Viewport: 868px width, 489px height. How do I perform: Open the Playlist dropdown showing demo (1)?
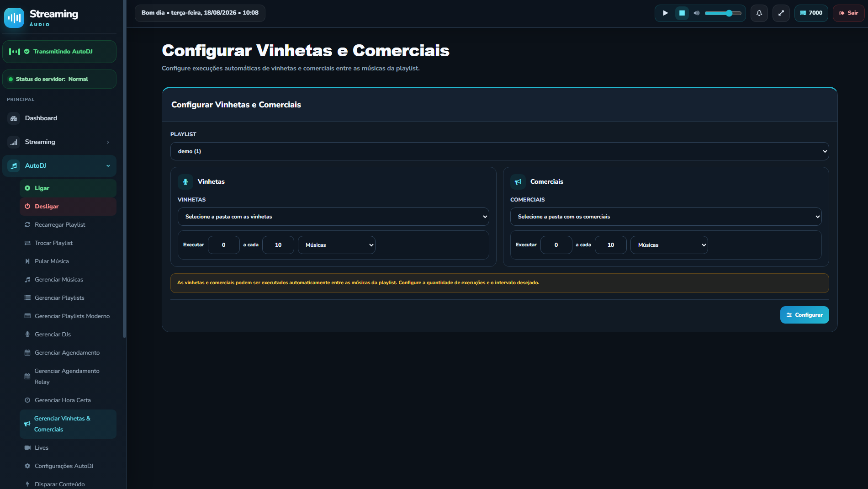point(499,151)
